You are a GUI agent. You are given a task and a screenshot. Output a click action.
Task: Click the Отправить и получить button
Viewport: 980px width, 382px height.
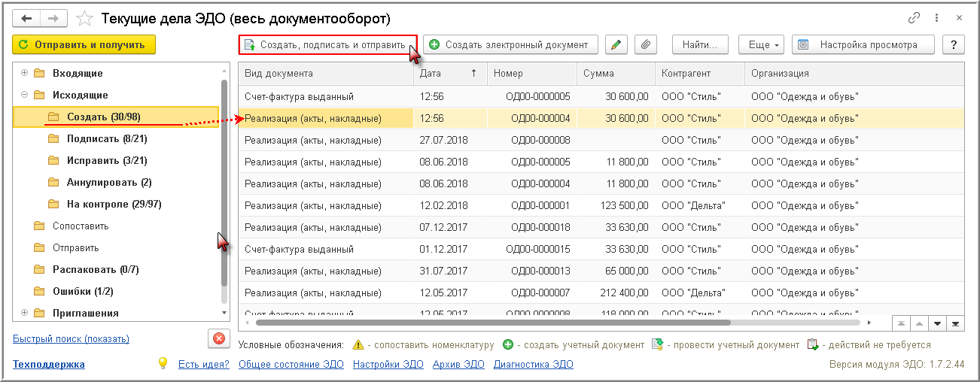pos(84,45)
